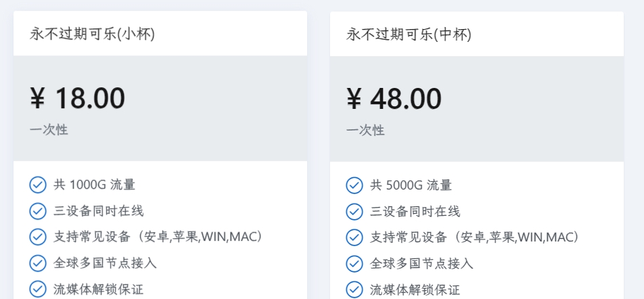Click small-cup checkmark for 流媒体解锁保证
This screenshot has width=644, height=299.
tap(38, 290)
